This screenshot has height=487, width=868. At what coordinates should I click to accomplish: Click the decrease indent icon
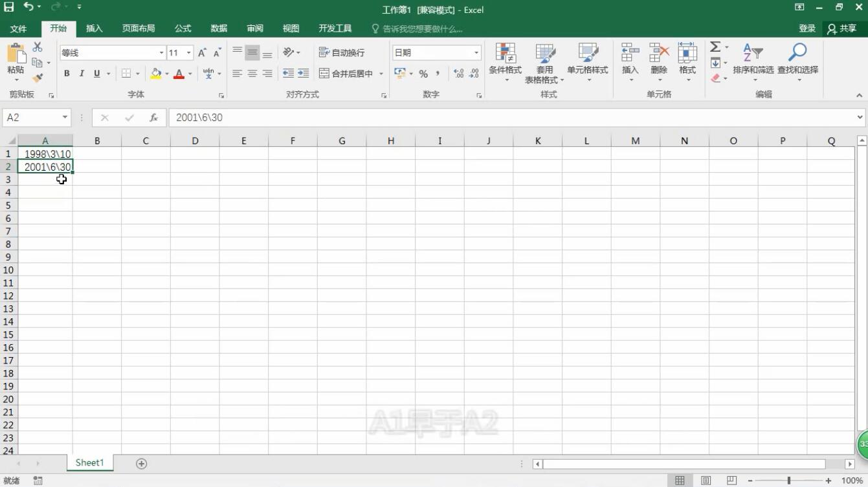tap(289, 74)
